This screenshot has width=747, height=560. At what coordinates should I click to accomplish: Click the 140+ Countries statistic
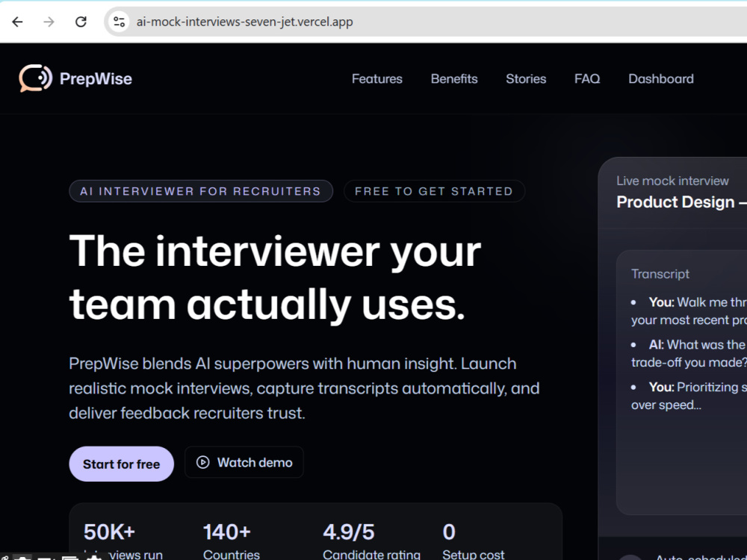pyautogui.click(x=231, y=541)
